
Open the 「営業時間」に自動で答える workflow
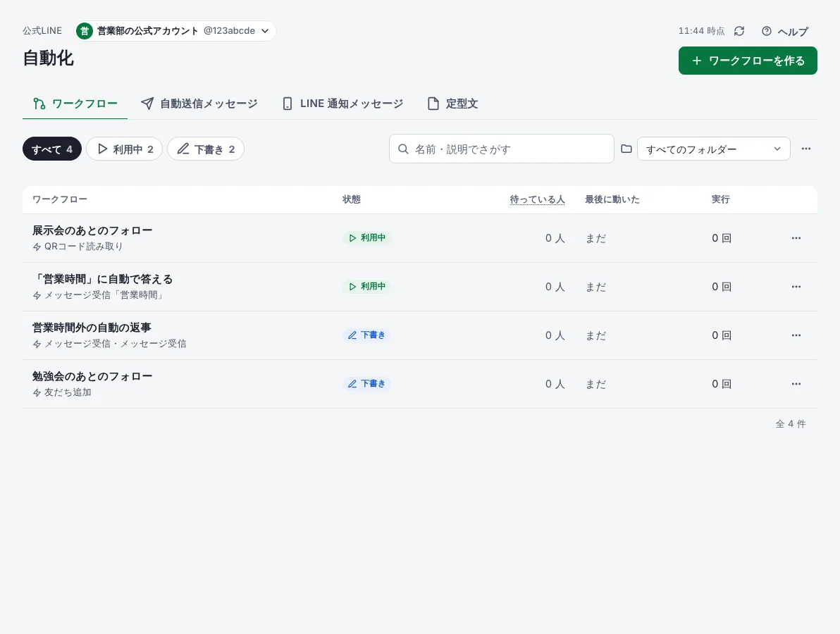point(102,279)
